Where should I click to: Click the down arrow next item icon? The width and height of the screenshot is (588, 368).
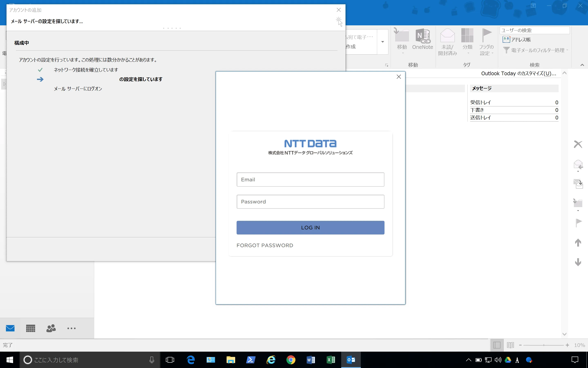tap(578, 262)
